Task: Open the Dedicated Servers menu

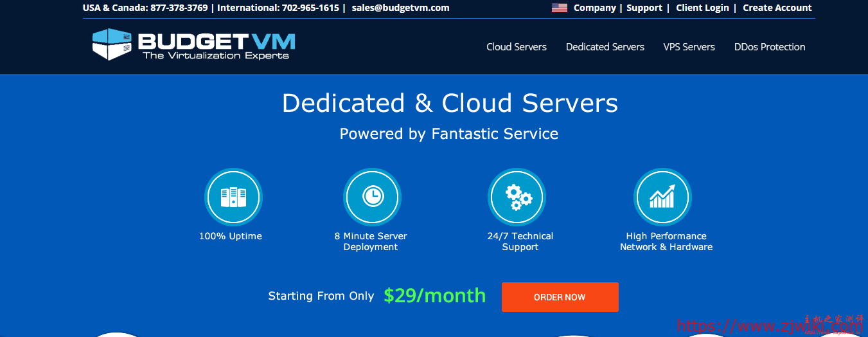Action: point(605,47)
